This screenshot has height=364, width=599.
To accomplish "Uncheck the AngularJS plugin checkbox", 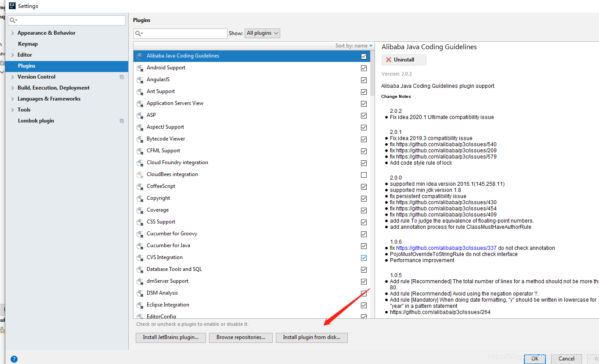I will pyautogui.click(x=364, y=80).
